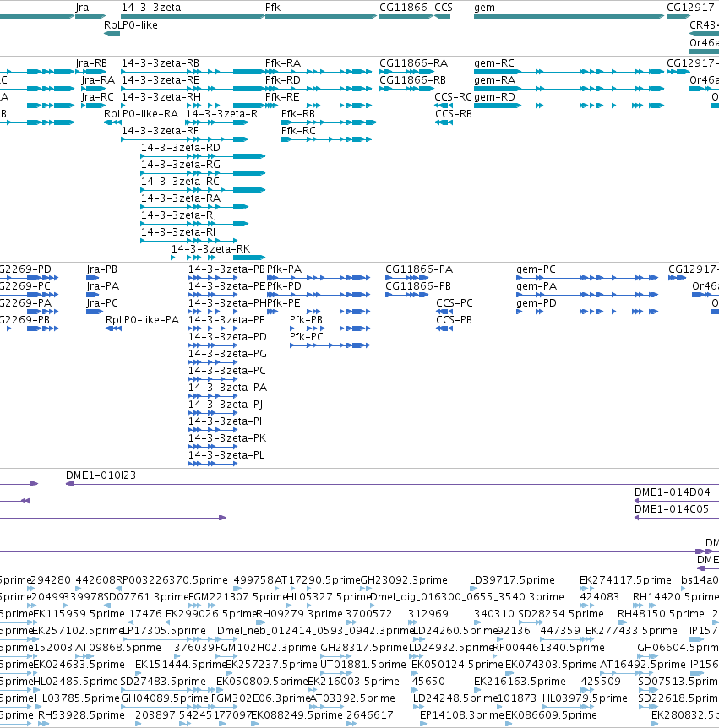
Task: Click EST RH53928.5prime
Action: tap(81, 715)
